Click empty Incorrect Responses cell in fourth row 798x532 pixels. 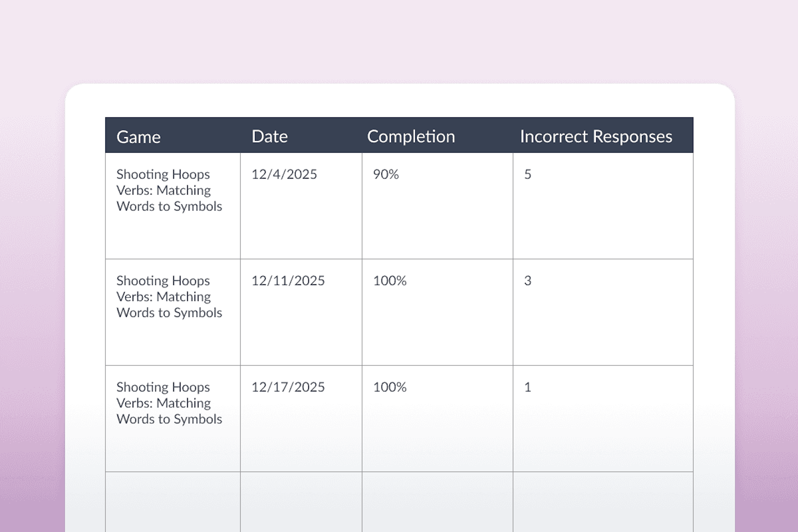tap(603, 501)
